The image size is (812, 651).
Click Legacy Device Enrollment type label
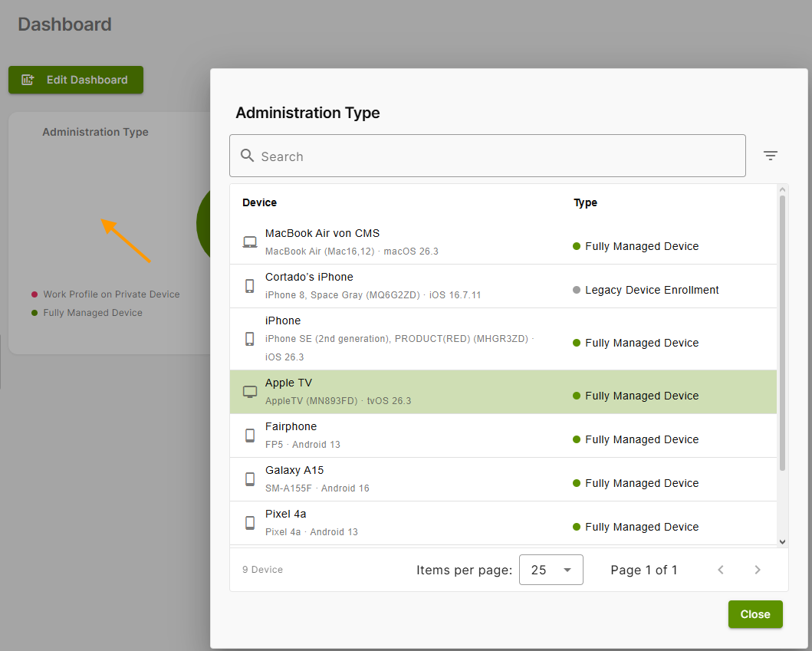pyautogui.click(x=652, y=290)
